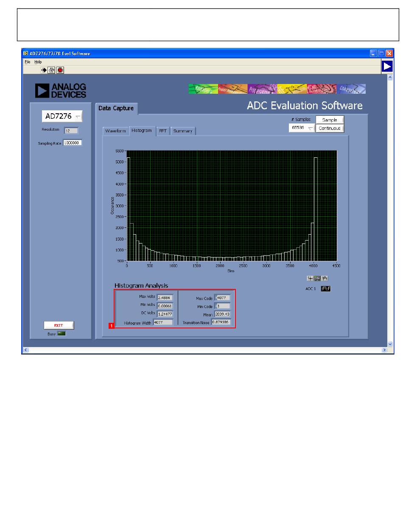The image size is (403, 532).
Task: Click the Analog Devices logo
Action: point(61,90)
